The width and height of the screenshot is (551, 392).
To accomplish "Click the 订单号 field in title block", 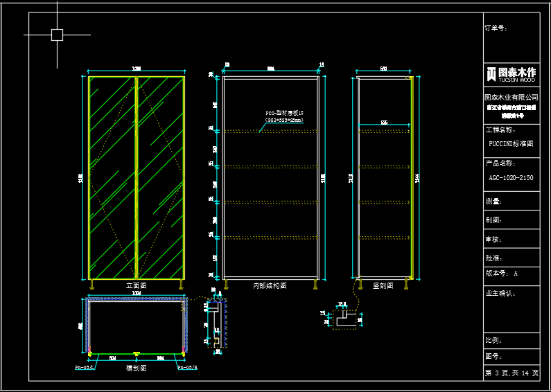I will [x=496, y=28].
